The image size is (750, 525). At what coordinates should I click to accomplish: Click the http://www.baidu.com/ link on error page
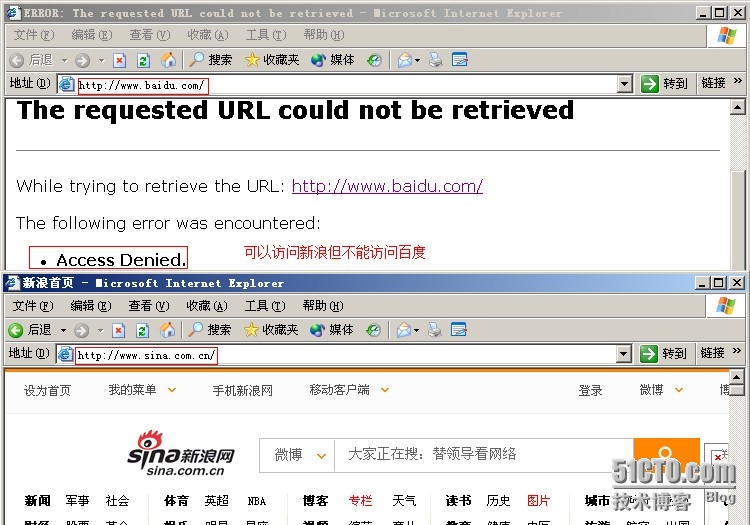pos(387,186)
